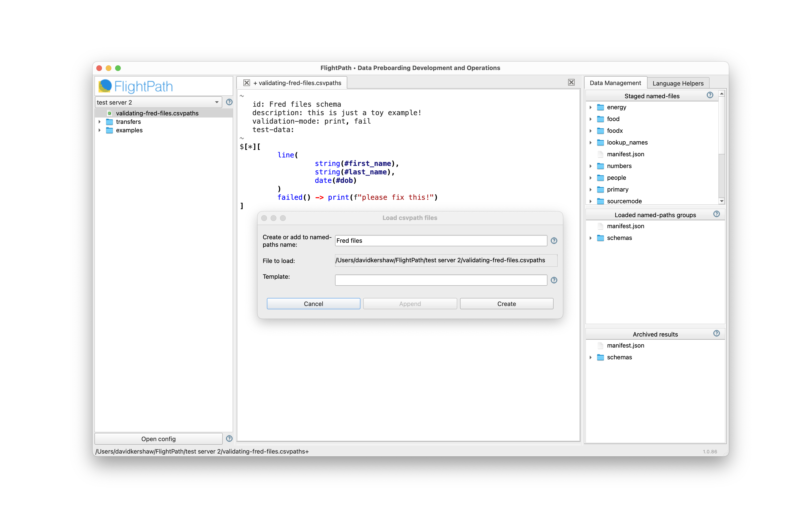Click help icon next to server dropdown
The width and height of the screenshot is (812, 525).
(x=229, y=102)
